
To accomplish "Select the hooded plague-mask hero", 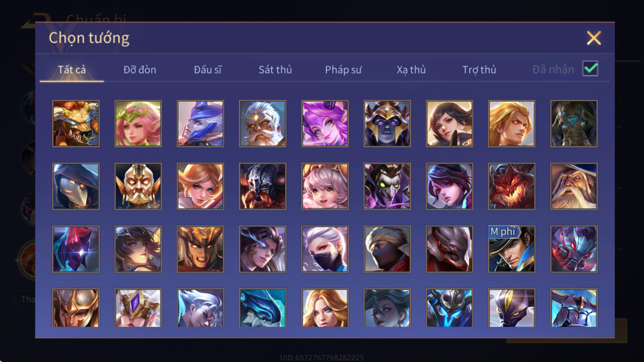I will [x=76, y=186].
